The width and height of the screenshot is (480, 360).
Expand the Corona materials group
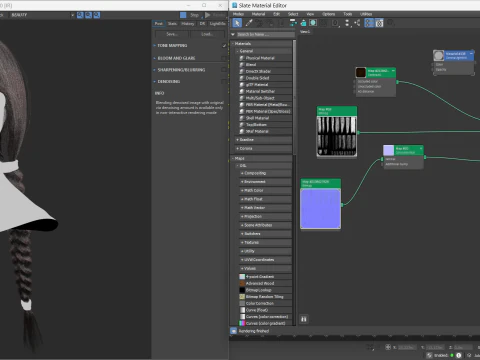(x=237, y=148)
